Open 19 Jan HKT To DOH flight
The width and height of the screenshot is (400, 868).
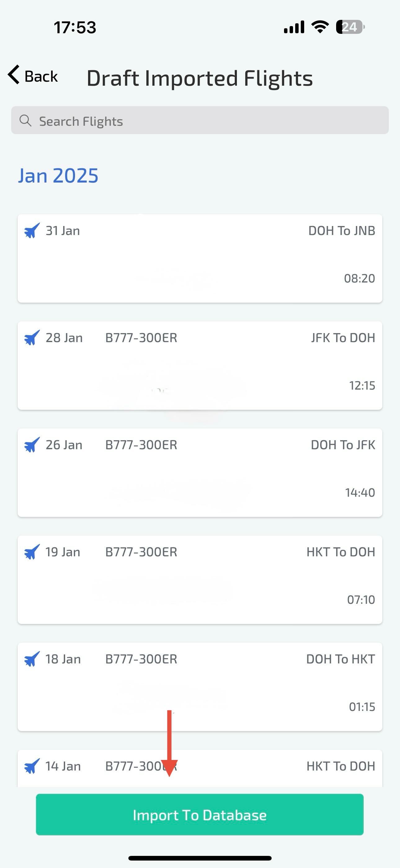tap(200, 580)
